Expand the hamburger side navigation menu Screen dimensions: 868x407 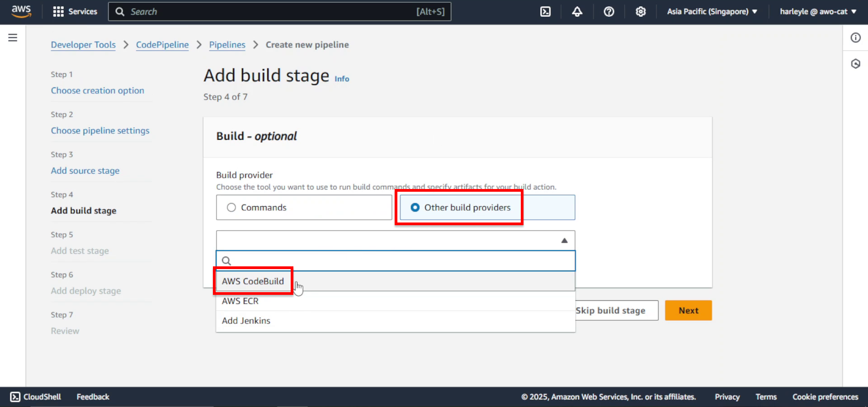click(x=13, y=38)
